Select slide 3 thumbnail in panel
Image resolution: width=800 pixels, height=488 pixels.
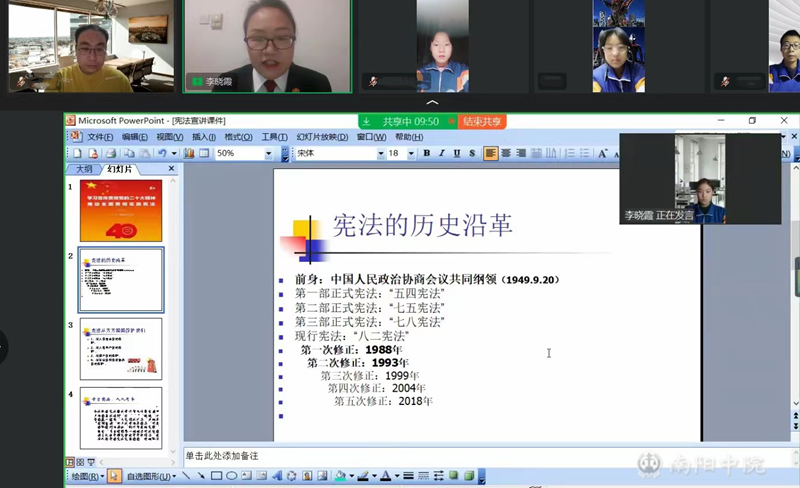pos(120,349)
